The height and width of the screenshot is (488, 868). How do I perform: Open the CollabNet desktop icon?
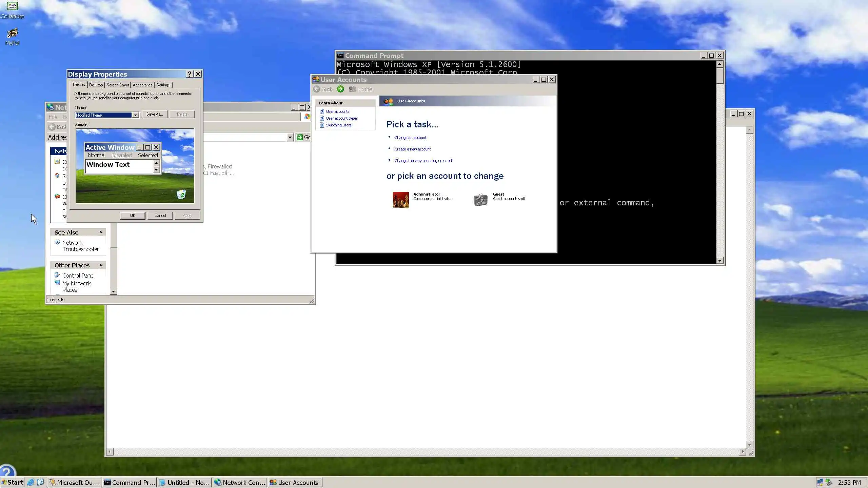click(x=12, y=6)
